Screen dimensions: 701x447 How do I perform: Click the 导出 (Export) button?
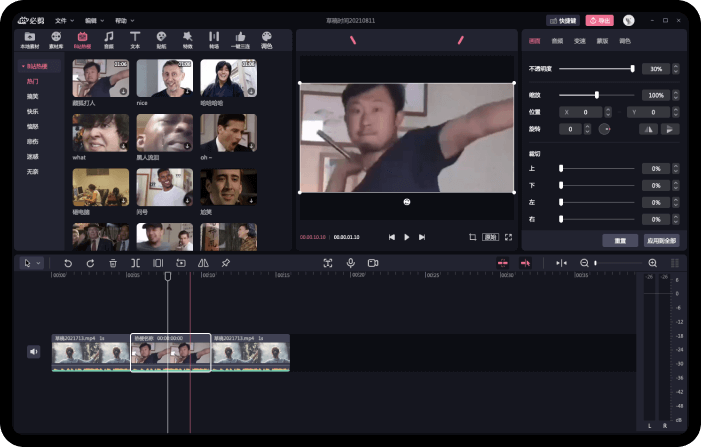(x=600, y=20)
